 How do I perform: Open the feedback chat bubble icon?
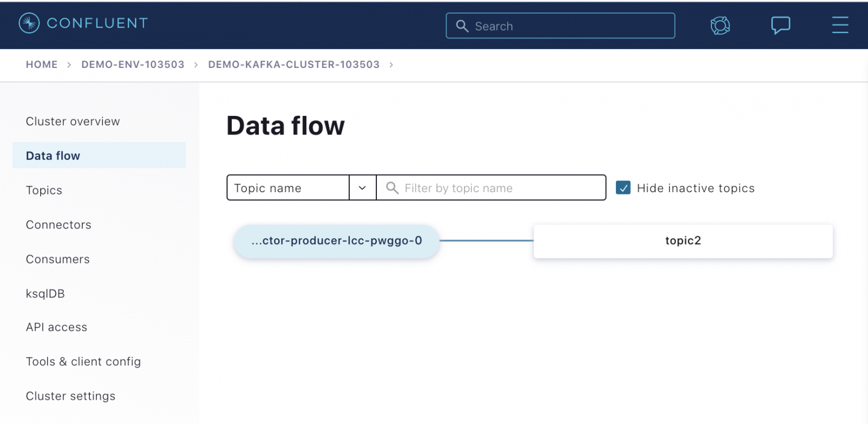780,25
